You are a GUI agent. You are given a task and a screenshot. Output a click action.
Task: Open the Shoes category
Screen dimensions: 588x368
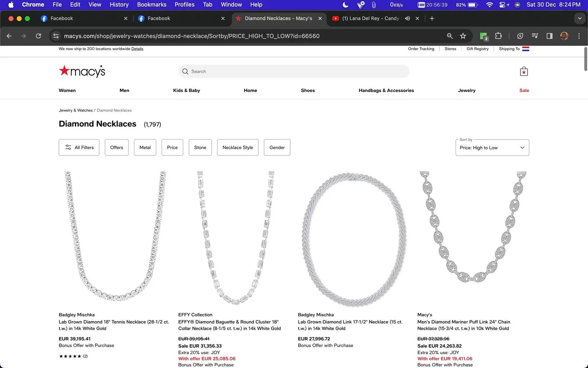(308, 90)
